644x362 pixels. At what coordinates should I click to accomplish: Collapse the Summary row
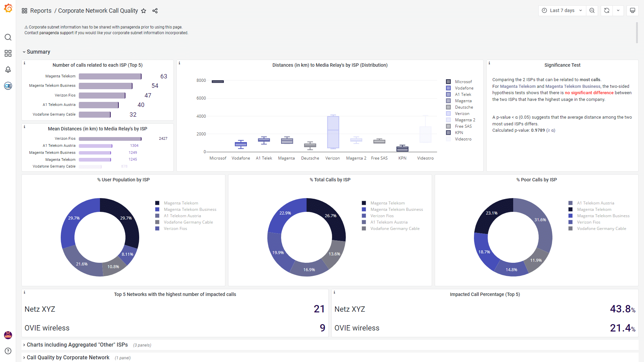[x=38, y=52]
